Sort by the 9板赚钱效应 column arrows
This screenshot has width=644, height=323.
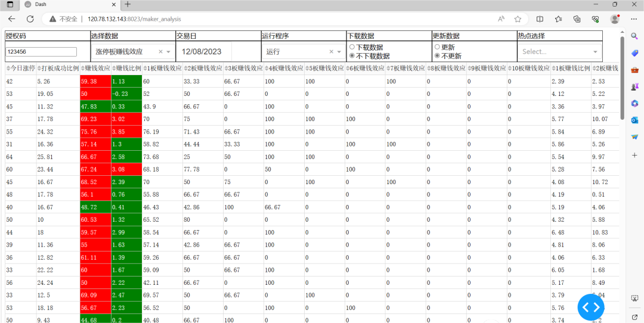[469, 69]
